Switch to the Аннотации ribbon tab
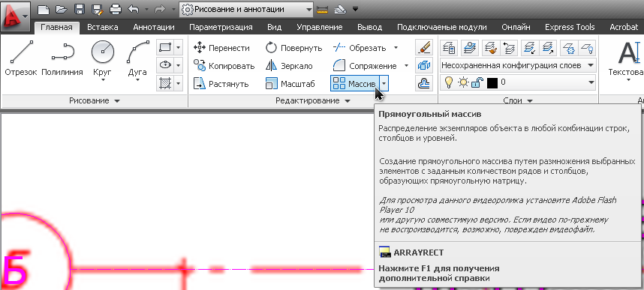 pyautogui.click(x=154, y=27)
